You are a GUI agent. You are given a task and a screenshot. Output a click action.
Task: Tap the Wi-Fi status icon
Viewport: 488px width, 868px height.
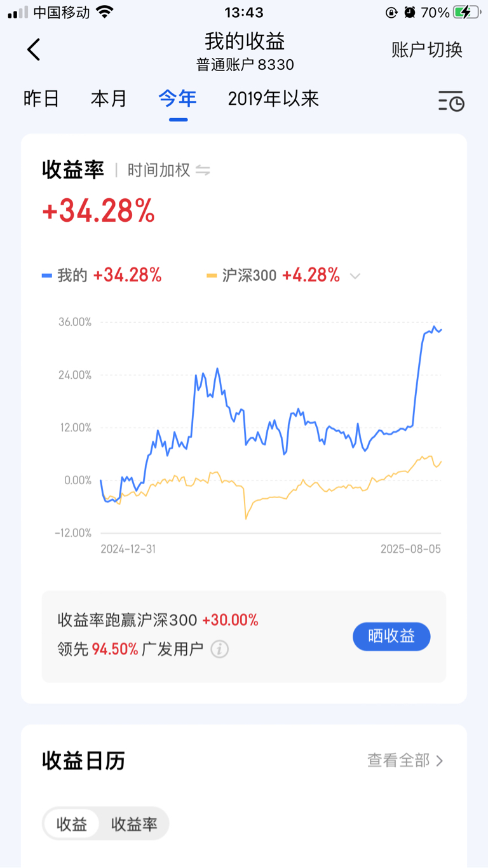tap(105, 12)
